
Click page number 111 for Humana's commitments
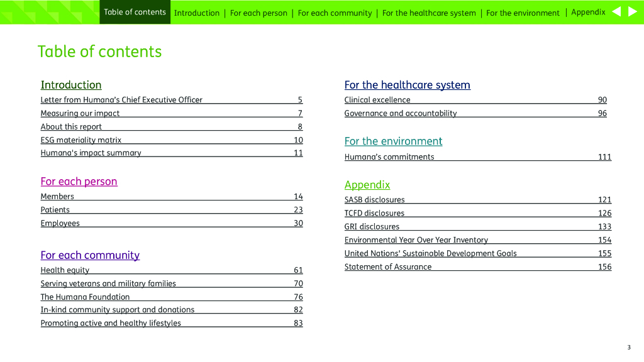click(604, 156)
